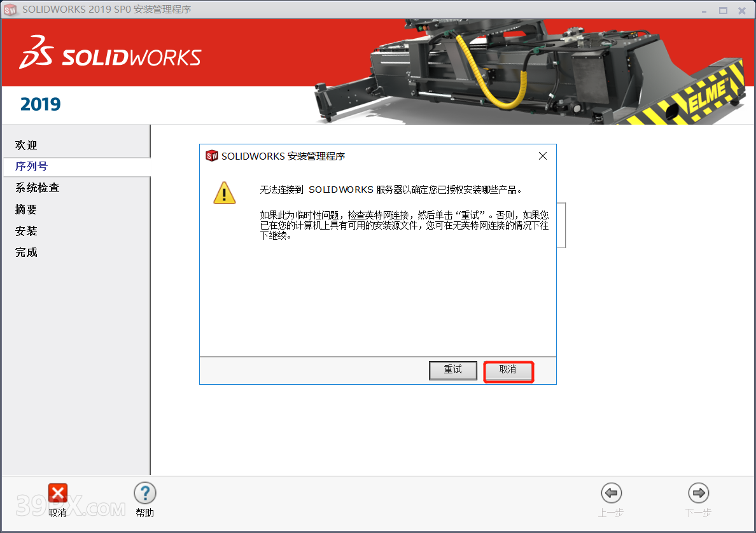Open the 摘要 step in the sidebar

[27, 210]
